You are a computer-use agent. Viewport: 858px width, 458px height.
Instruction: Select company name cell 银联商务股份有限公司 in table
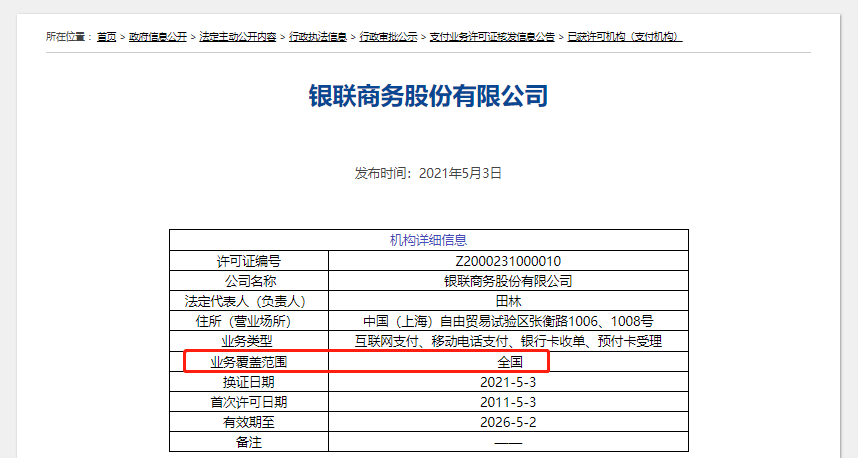pyautogui.click(x=508, y=281)
